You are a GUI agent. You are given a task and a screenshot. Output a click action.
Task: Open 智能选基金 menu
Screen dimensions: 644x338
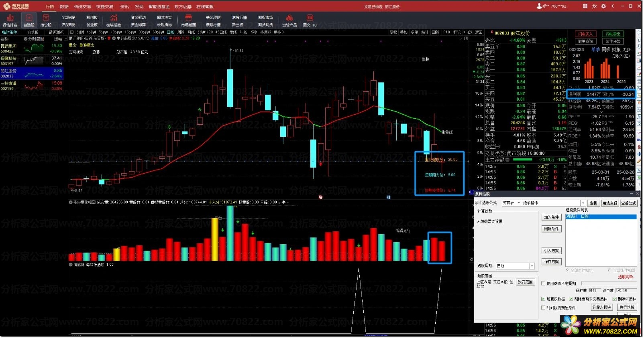pos(159,6)
